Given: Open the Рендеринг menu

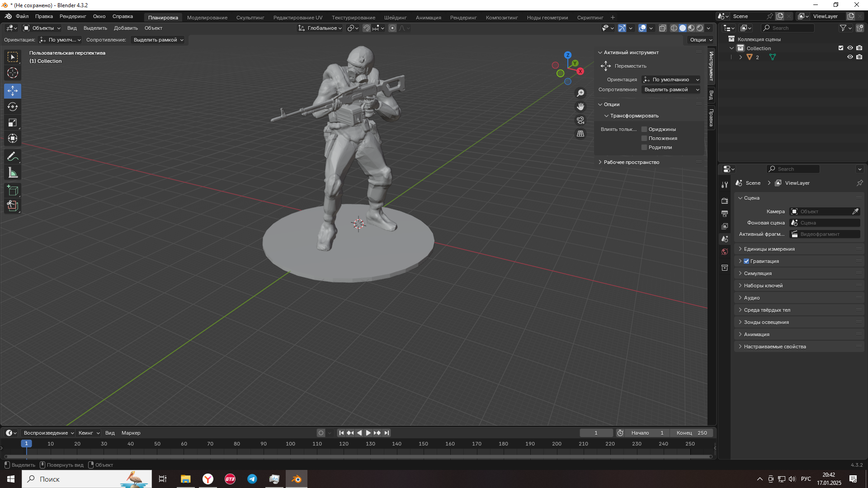Looking at the screenshot, I should pyautogui.click(x=73, y=16).
